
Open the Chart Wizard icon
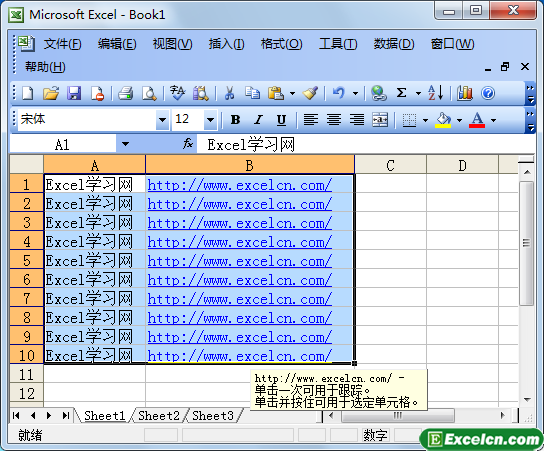pyautogui.click(x=464, y=93)
